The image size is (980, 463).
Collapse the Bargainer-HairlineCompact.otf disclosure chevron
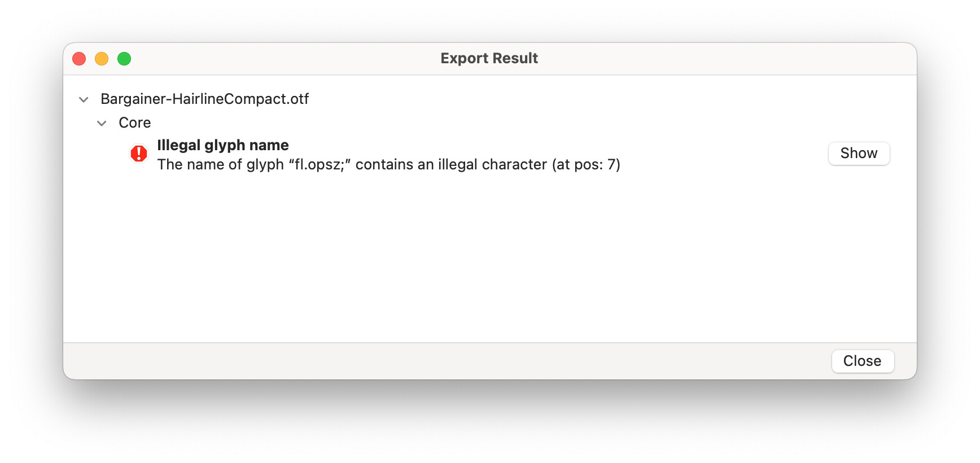tap(84, 100)
